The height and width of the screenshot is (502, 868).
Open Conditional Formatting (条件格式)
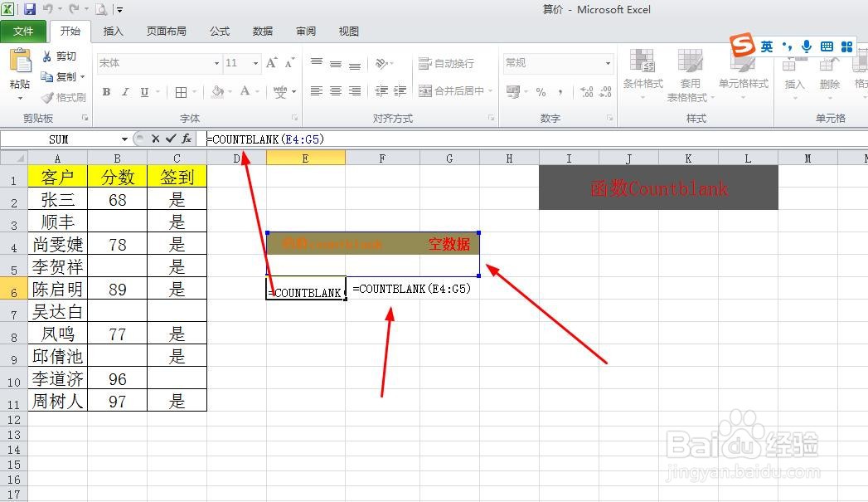pyautogui.click(x=643, y=73)
